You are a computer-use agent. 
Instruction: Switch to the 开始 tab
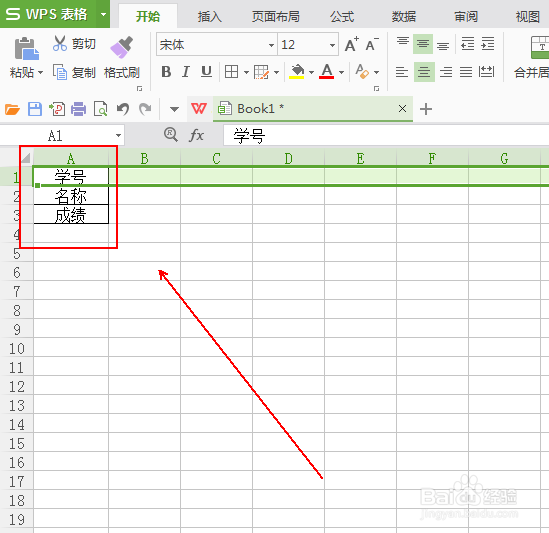(148, 16)
